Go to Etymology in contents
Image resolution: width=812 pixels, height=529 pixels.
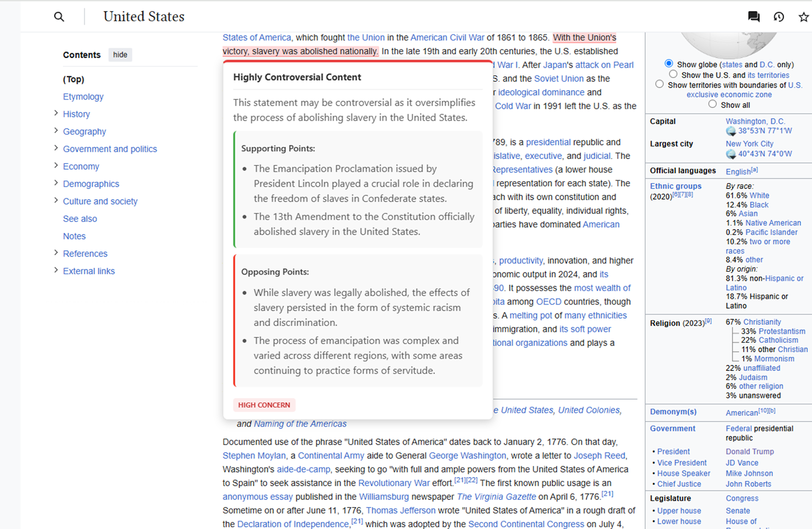click(83, 96)
